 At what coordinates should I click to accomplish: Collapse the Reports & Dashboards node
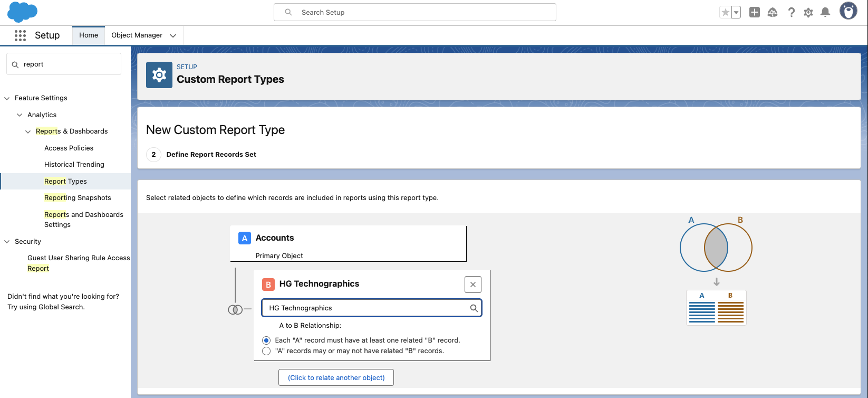28,131
